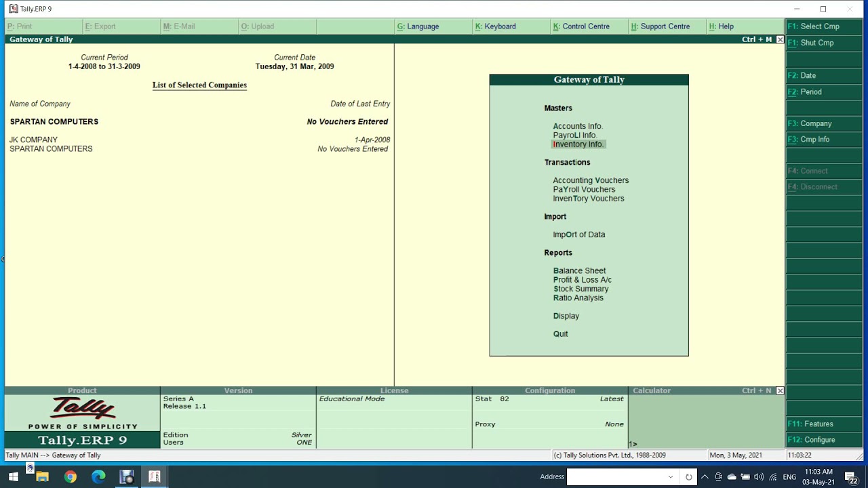Open OneDrive cloud tray icon
Image resolution: width=868 pixels, height=488 pixels.
click(732, 477)
